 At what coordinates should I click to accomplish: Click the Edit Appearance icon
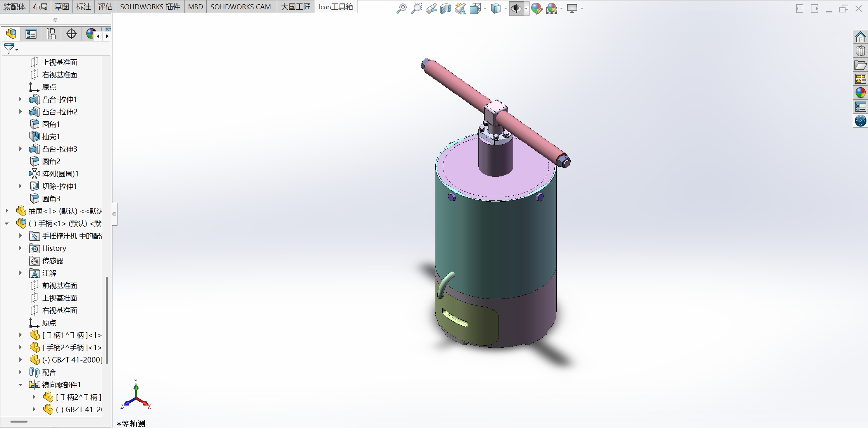[537, 9]
